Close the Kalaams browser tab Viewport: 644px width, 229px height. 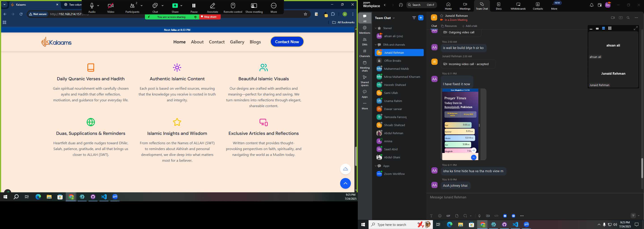[x=57, y=5]
